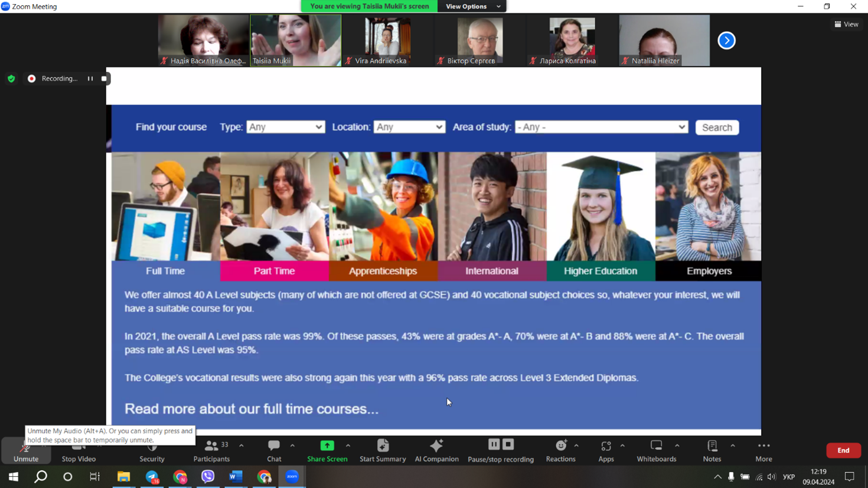This screenshot has width=868, height=488.
Task: Stop your video camera
Action: (x=79, y=451)
